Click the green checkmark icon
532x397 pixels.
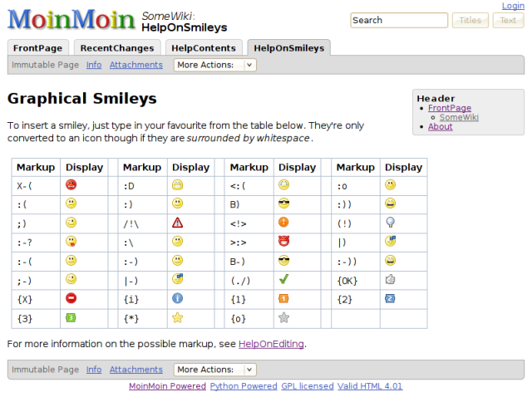pos(283,280)
